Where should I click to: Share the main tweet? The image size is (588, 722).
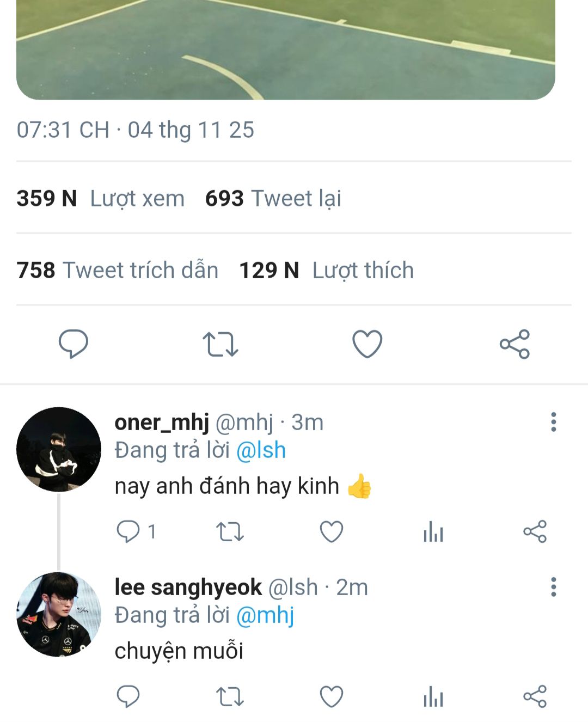tap(514, 344)
